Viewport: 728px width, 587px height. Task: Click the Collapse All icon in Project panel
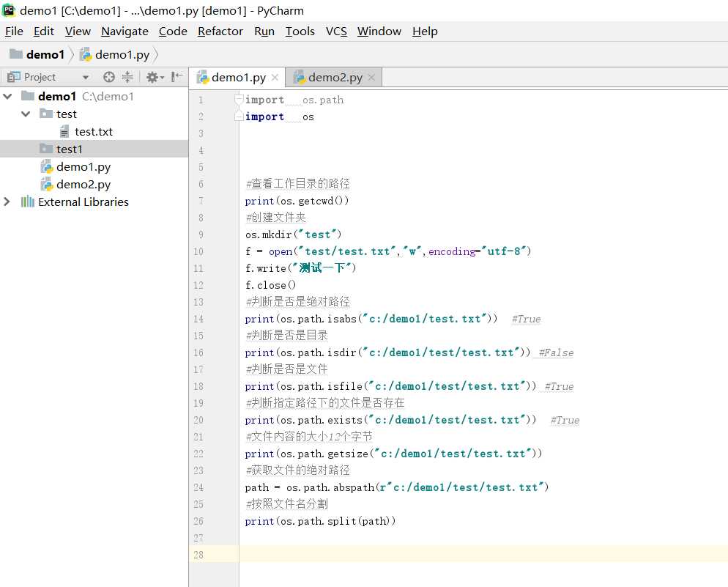(x=127, y=77)
